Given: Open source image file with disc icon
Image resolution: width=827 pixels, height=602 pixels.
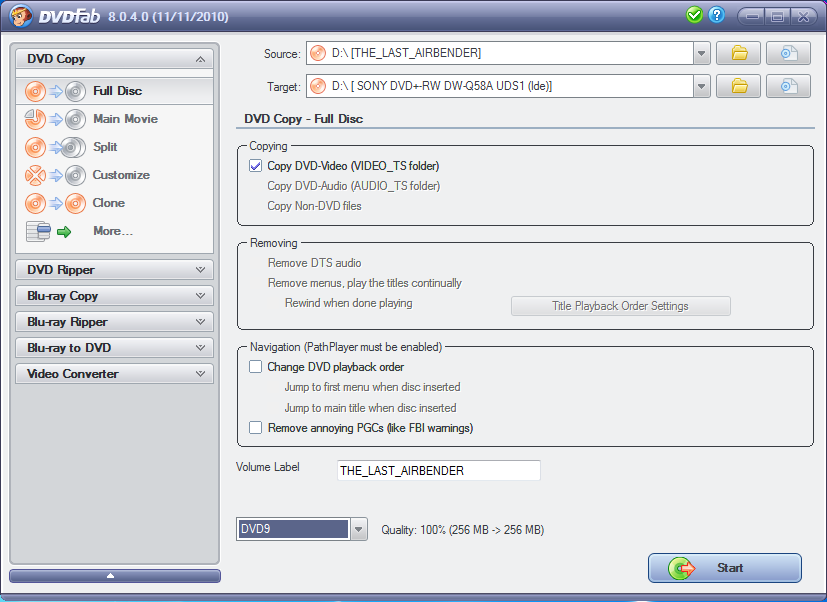Looking at the screenshot, I should pos(788,53).
